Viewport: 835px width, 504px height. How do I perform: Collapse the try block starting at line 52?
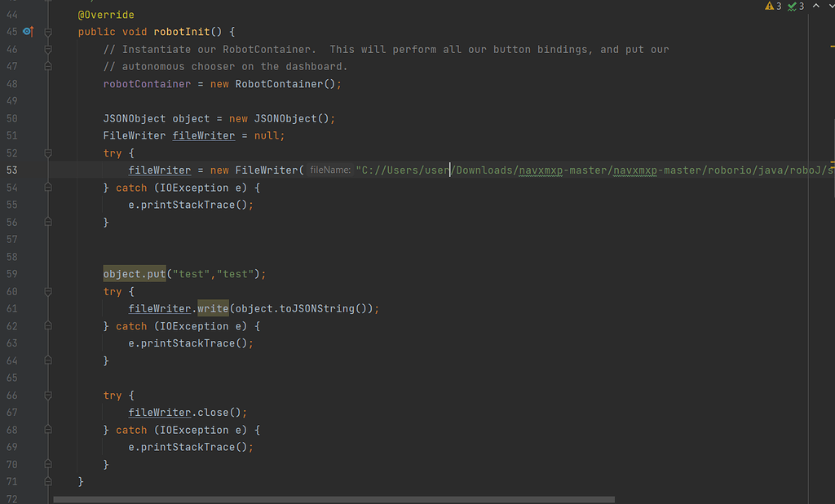pos(47,153)
